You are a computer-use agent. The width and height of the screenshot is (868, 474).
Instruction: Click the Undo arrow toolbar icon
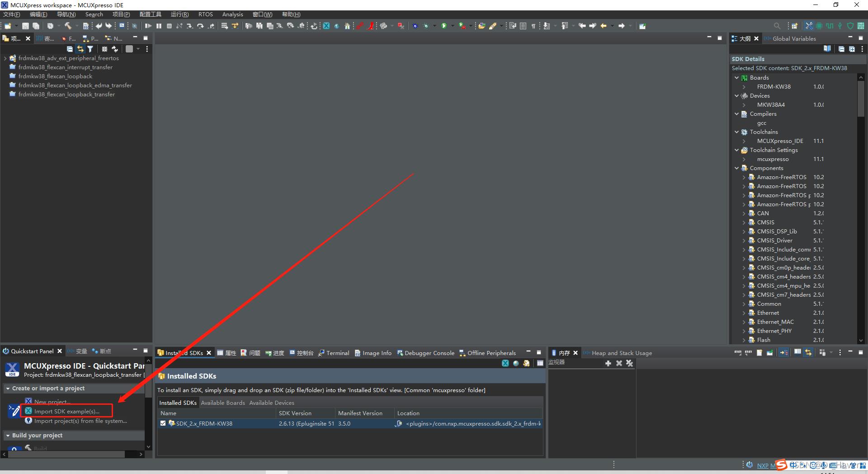[99, 26]
